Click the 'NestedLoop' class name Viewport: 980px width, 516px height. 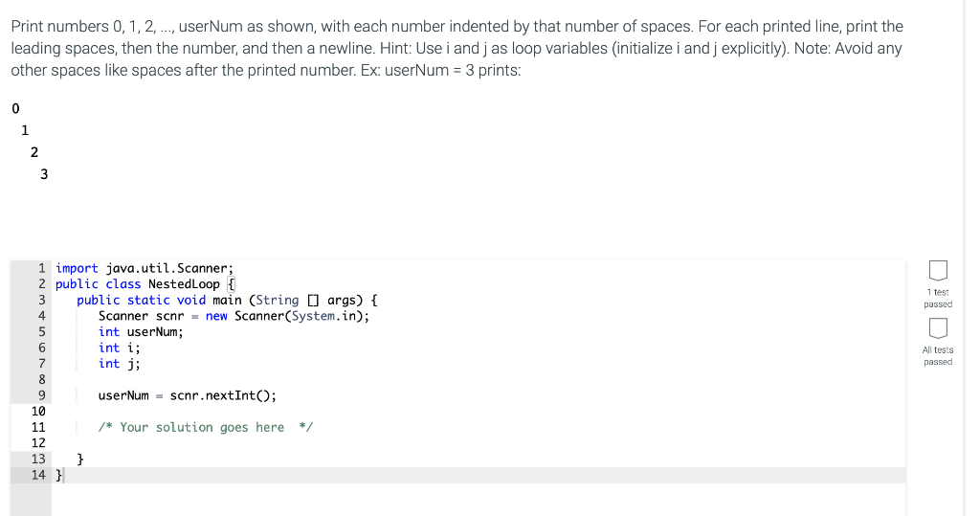(x=184, y=284)
